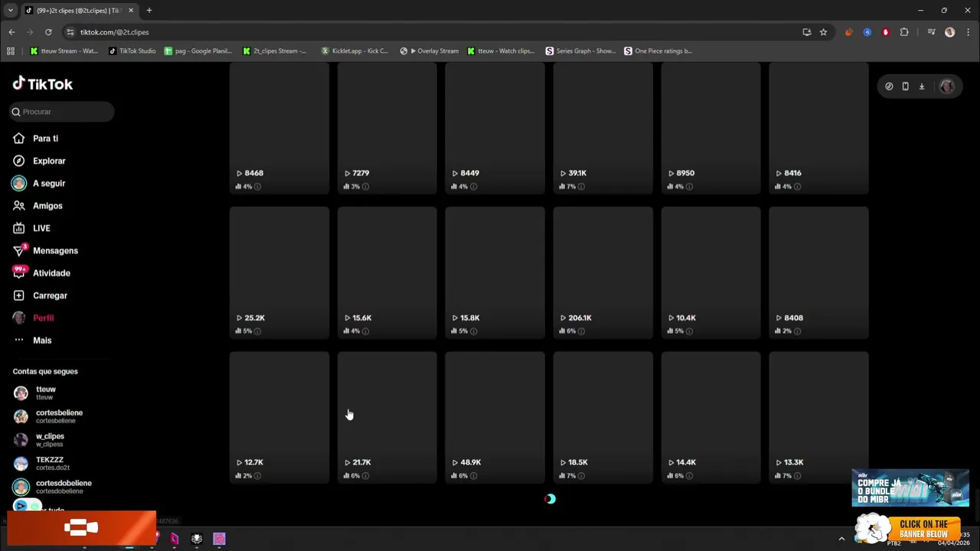Viewport: 980px width, 551px height.
Task: Open video with 25.2K views
Action: pyautogui.click(x=279, y=273)
